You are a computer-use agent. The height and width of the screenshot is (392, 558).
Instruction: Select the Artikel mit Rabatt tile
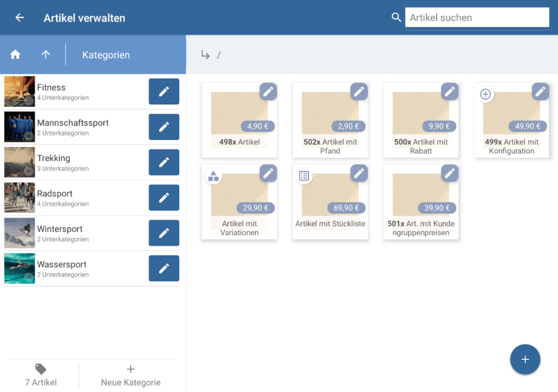[x=421, y=121]
